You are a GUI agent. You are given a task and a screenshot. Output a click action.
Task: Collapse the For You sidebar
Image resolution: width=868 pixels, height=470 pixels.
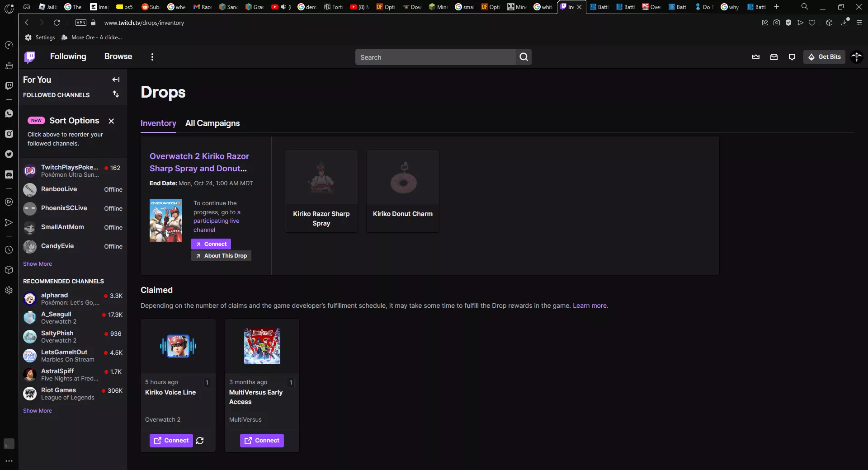coord(116,80)
